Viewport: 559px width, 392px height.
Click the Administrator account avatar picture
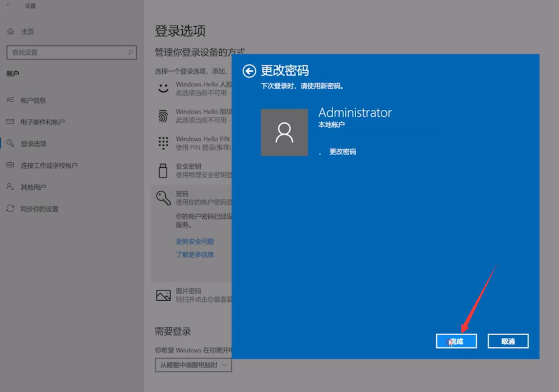[x=284, y=132]
